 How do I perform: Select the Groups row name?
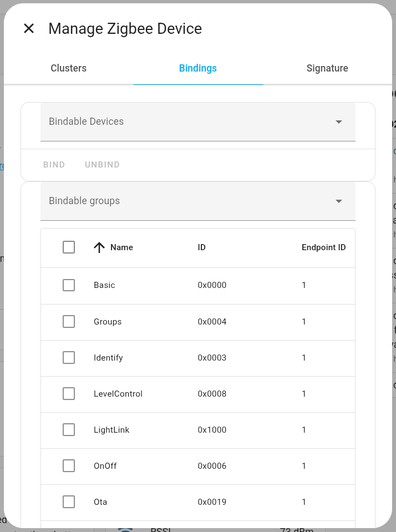(x=108, y=322)
